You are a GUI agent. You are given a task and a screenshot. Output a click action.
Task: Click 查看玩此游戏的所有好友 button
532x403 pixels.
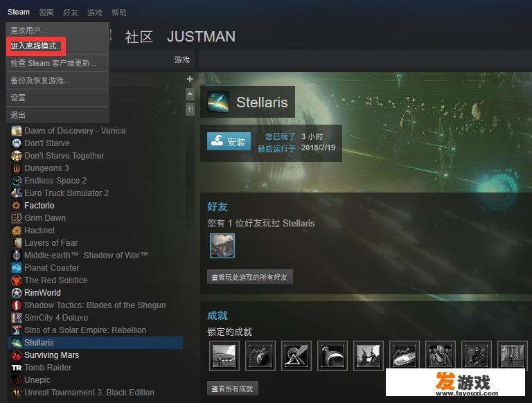(x=249, y=277)
